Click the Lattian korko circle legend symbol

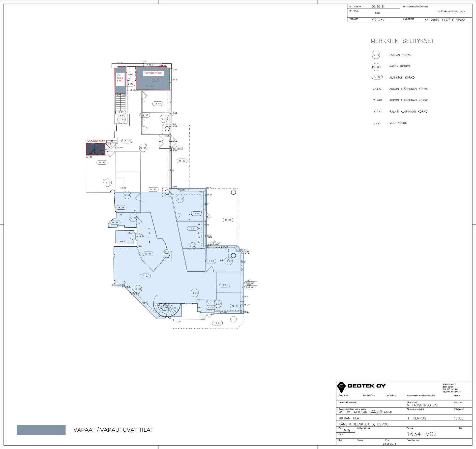point(376,55)
